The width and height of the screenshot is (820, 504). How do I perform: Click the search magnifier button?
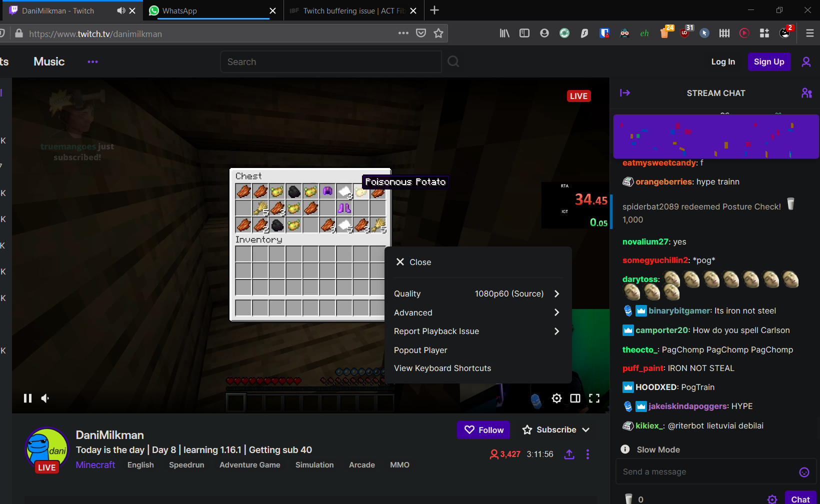point(453,61)
